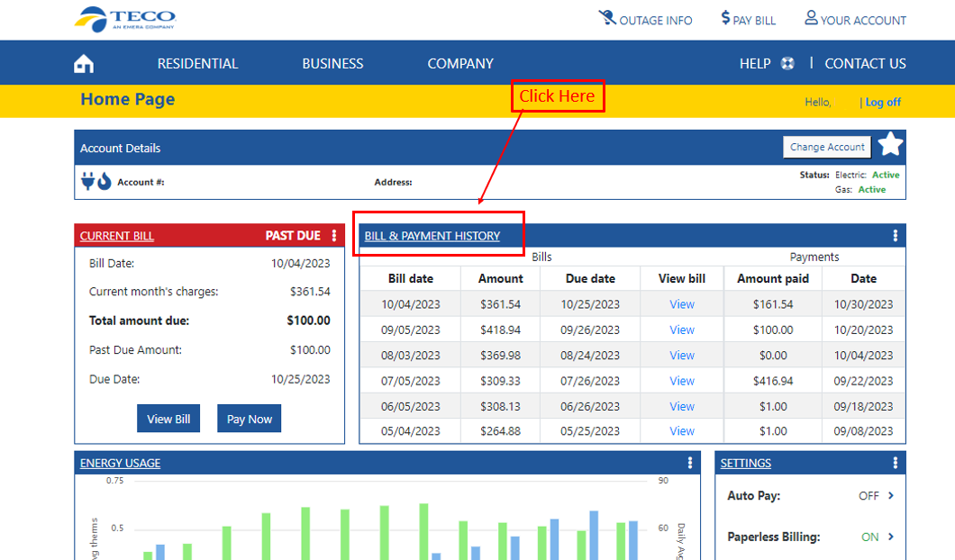
Task: Click the Outage Info icon
Action: [607, 18]
